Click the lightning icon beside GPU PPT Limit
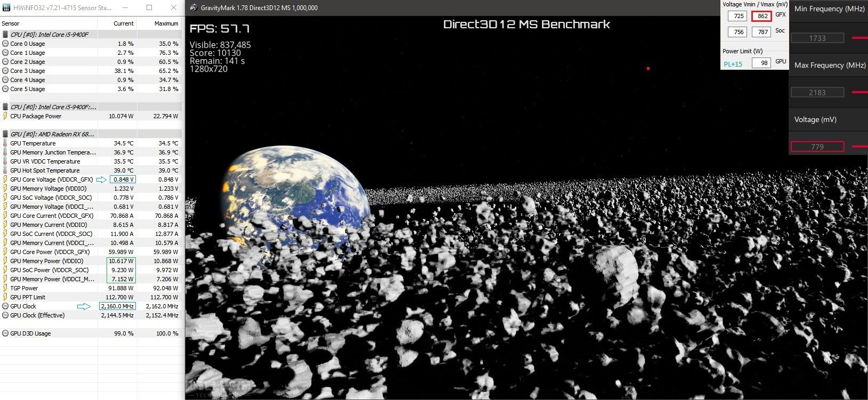This screenshot has width=868, height=400. (5, 297)
